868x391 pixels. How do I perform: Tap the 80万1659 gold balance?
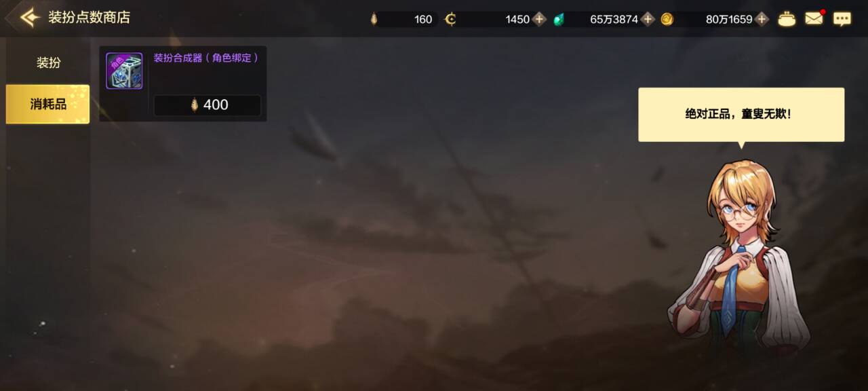click(729, 19)
